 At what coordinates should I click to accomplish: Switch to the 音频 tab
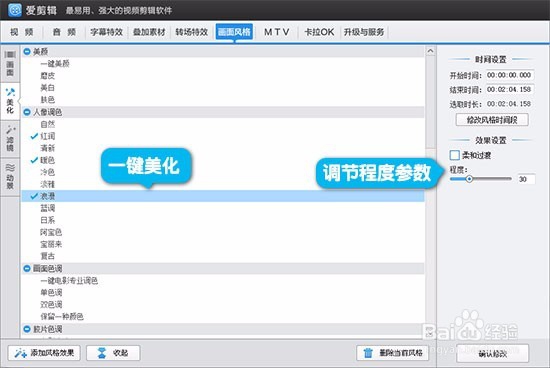(64, 32)
